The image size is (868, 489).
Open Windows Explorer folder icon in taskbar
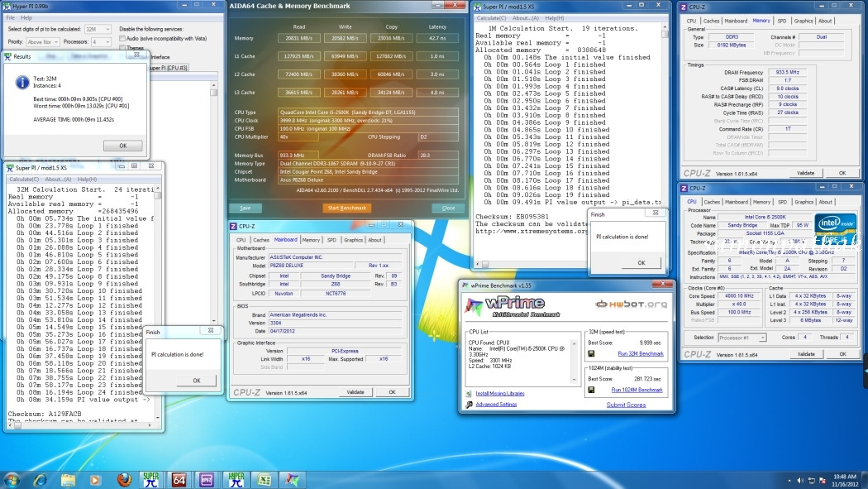[x=68, y=480]
